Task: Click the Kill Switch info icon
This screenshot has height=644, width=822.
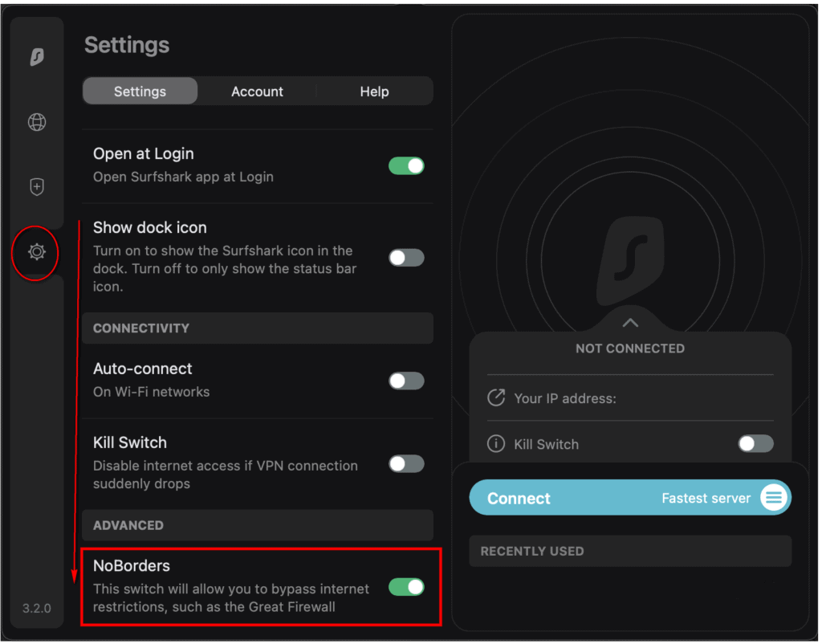Action: tap(496, 444)
